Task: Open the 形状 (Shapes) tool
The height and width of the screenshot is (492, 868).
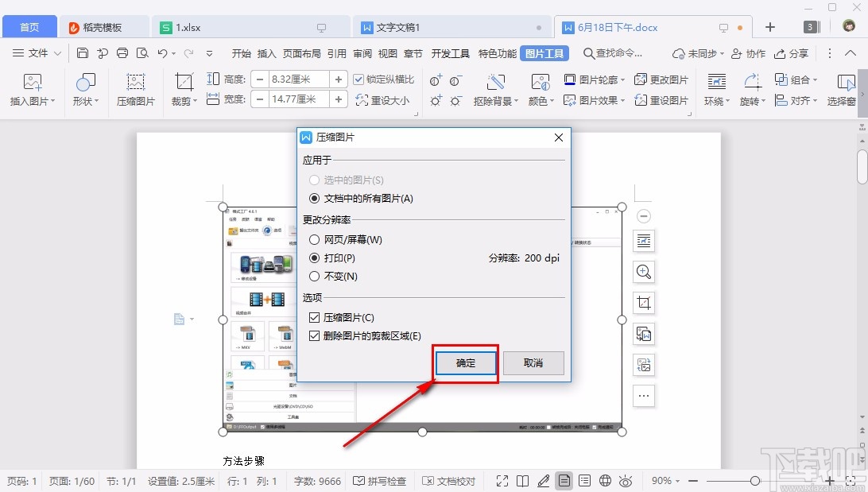Action: [84, 87]
